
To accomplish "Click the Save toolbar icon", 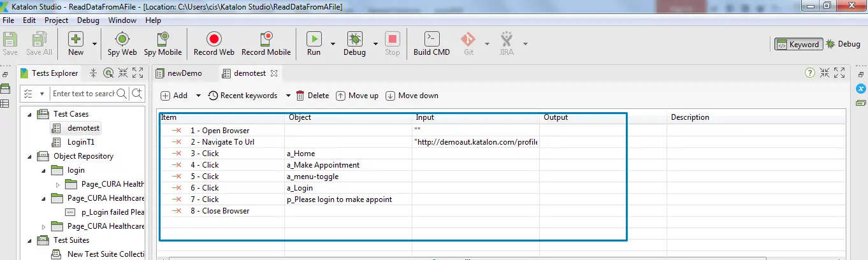I will pyautogui.click(x=10, y=44).
